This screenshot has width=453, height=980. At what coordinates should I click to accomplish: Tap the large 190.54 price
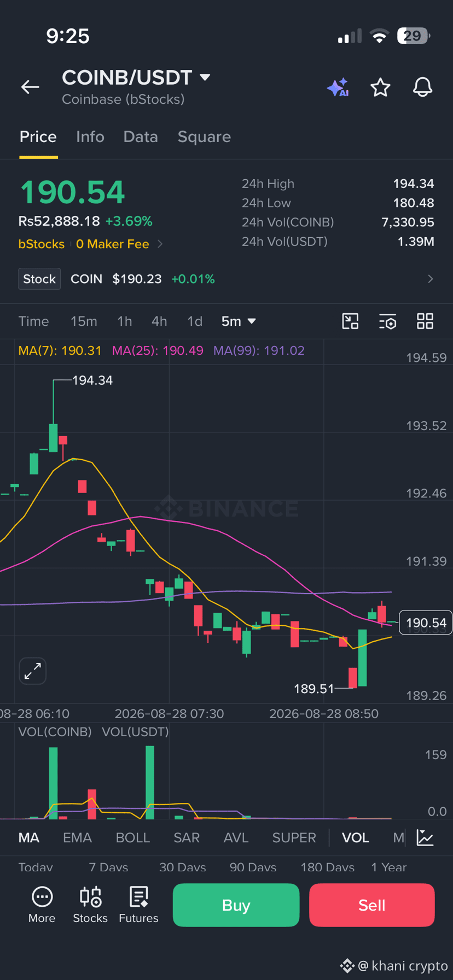click(x=72, y=192)
